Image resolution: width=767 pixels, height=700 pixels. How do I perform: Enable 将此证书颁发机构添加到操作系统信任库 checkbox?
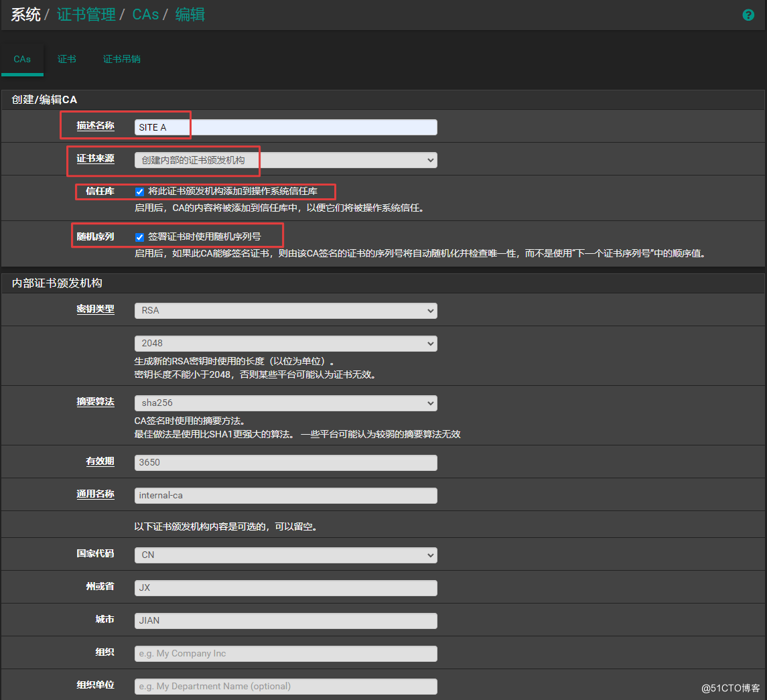[139, 192]
